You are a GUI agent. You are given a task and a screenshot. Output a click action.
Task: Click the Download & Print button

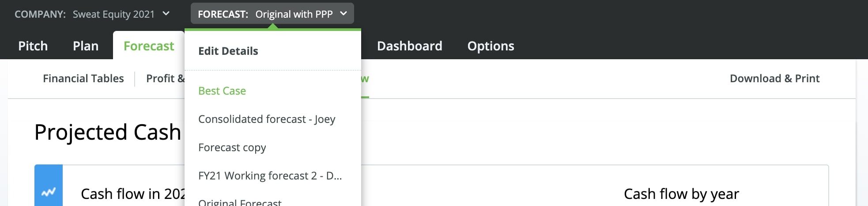774,79
